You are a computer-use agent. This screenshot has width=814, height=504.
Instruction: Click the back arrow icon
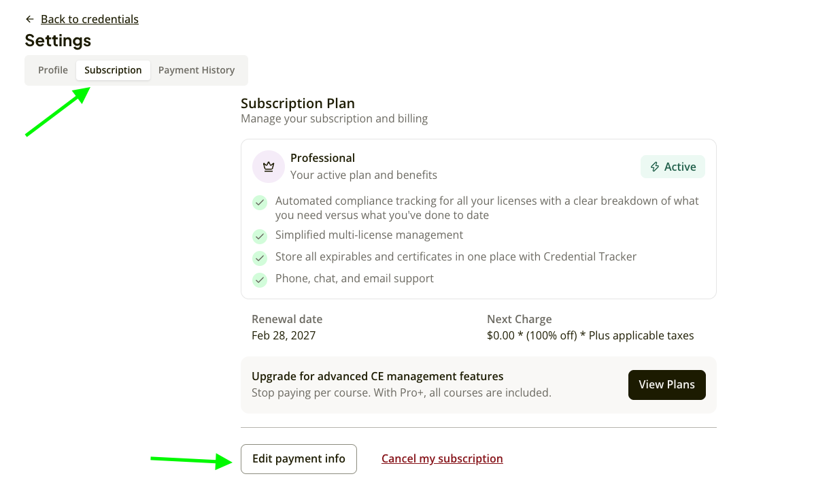pos(30,19)
